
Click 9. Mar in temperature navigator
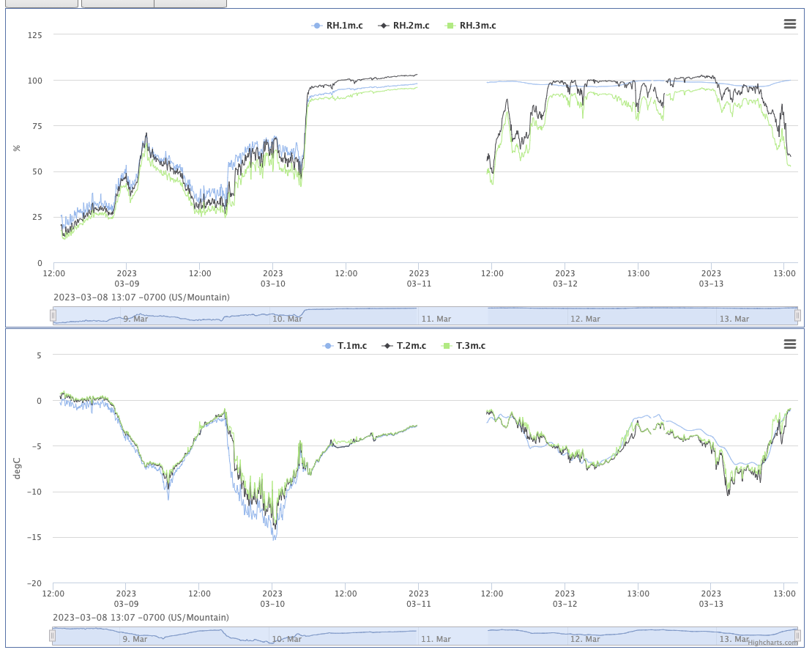135,639
